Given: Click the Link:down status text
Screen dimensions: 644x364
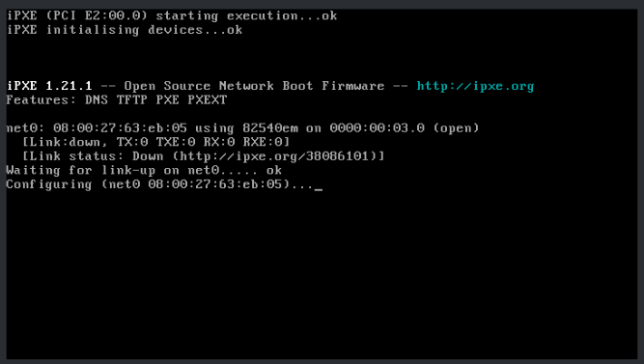Looking at the screenshot, I should 66,142.
